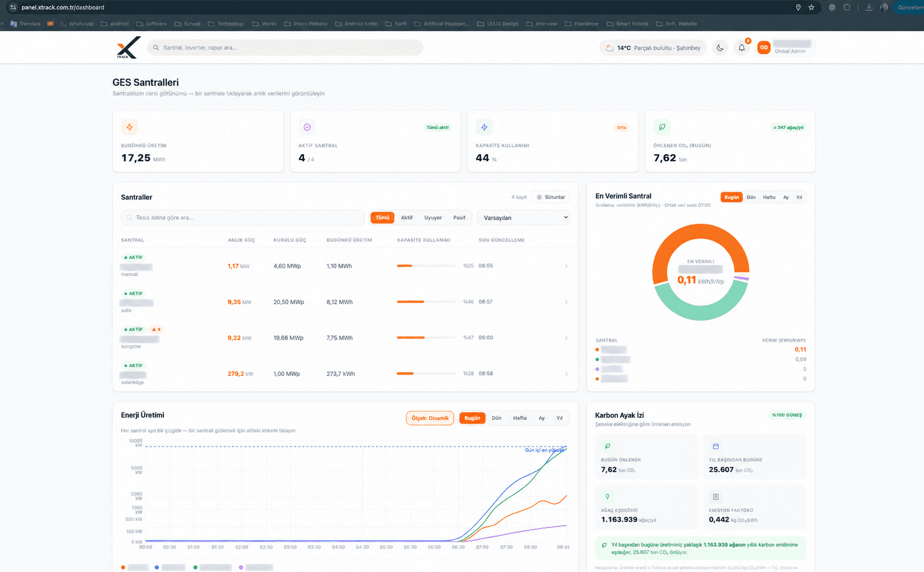Toggle the Ölçek: Dinamik scale button
The image size is (924, 572).
[x=430, y=418]
